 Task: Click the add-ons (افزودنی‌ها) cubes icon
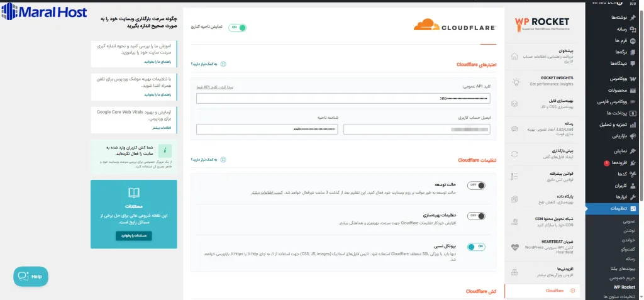514,272
